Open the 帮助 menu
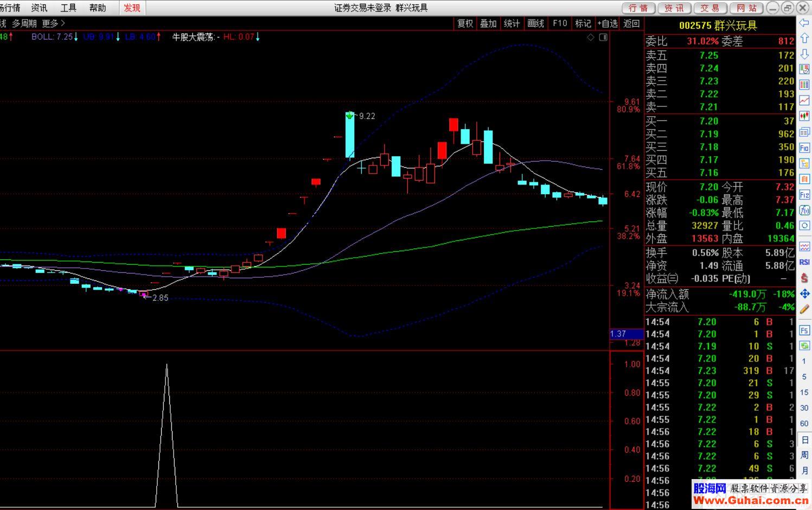 point(98,8)
